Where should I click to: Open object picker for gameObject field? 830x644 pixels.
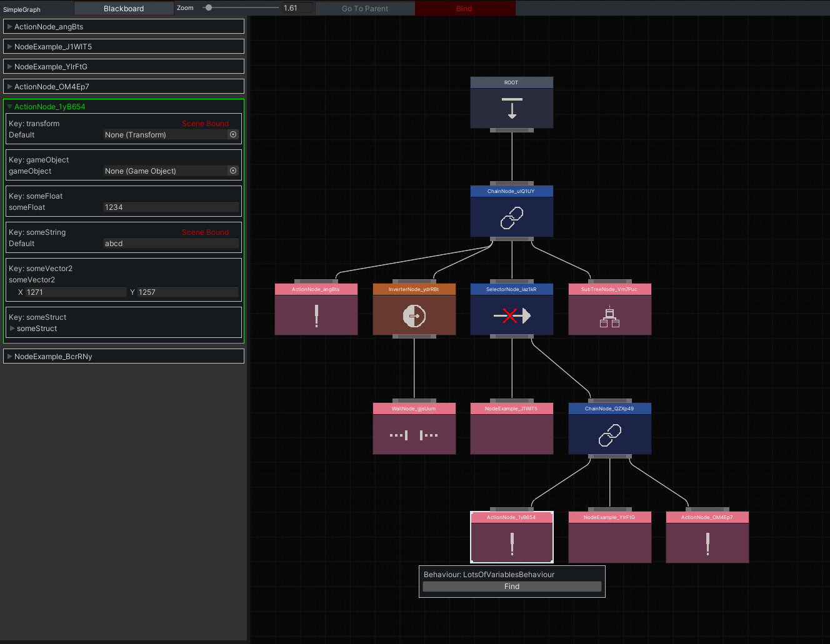click(233, 171)
